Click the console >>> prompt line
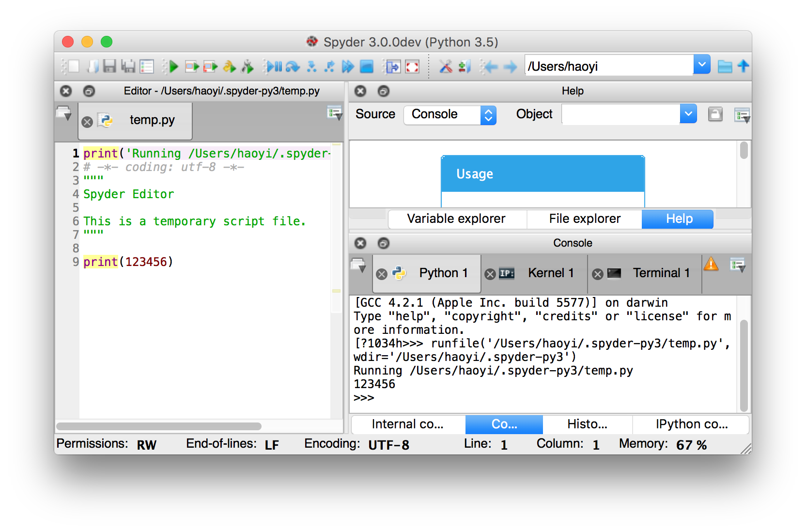The height and width of the screenshot is (532, 806). 364,398
